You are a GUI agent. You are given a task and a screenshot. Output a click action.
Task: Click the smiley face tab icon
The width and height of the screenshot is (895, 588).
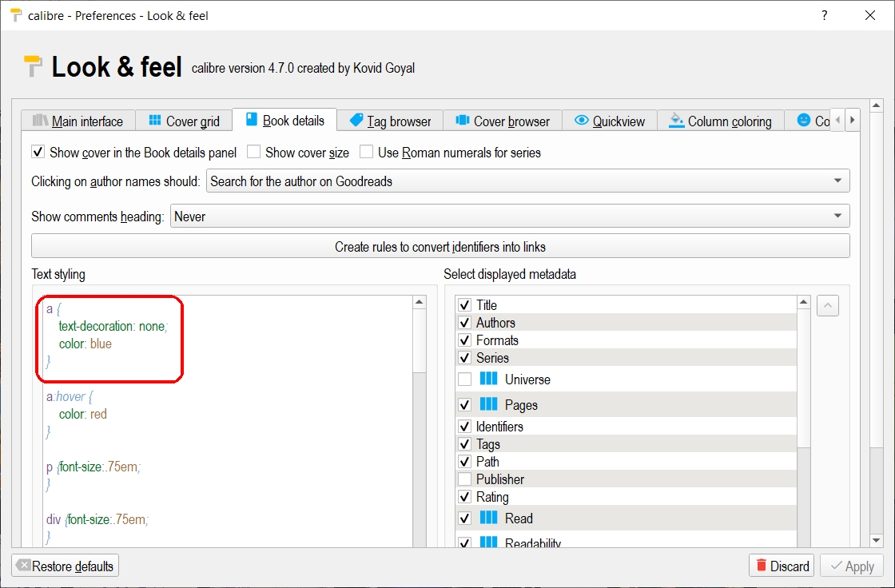pyautogui.click(x=804, y=120)
